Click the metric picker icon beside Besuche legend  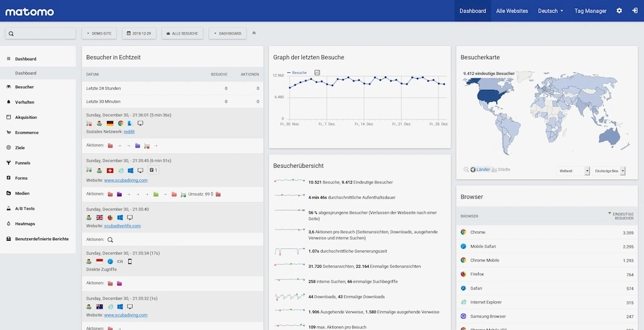coord(317,73)
